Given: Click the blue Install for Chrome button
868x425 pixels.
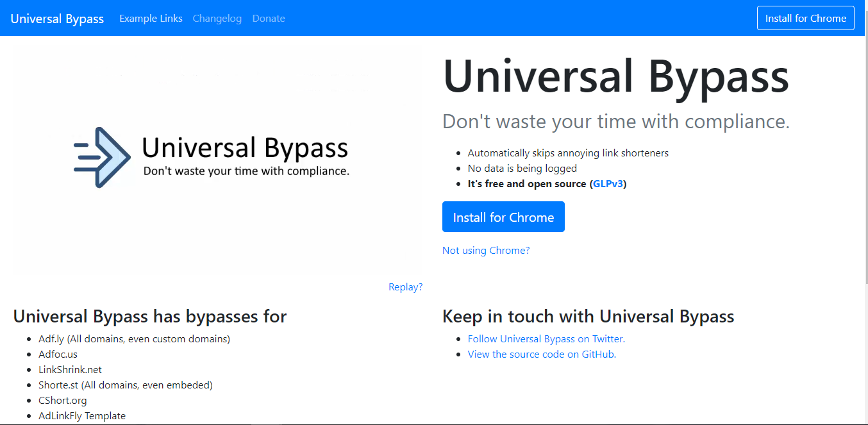Looking at the screenshot, I should tap(503, 217).
